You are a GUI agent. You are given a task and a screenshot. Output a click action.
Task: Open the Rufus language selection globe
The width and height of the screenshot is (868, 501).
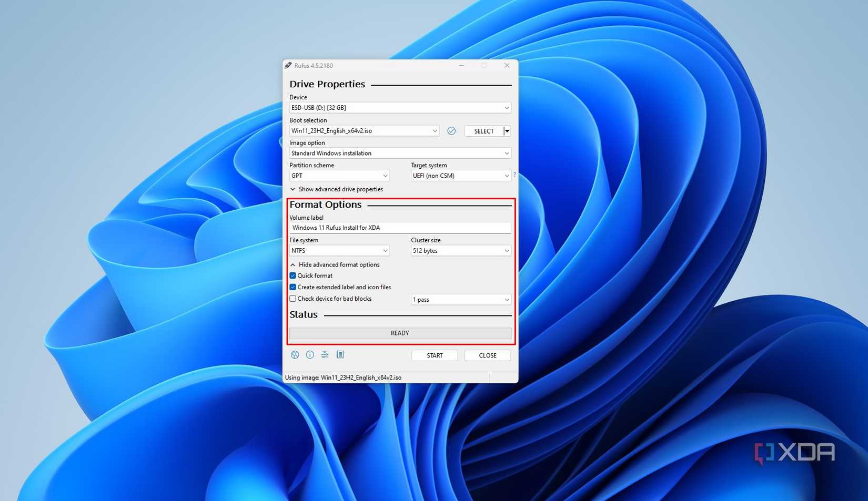point(295,354)
